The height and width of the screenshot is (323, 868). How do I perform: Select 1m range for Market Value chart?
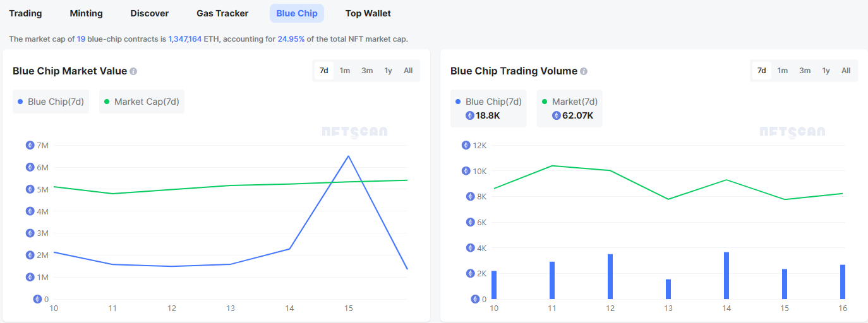345,71
